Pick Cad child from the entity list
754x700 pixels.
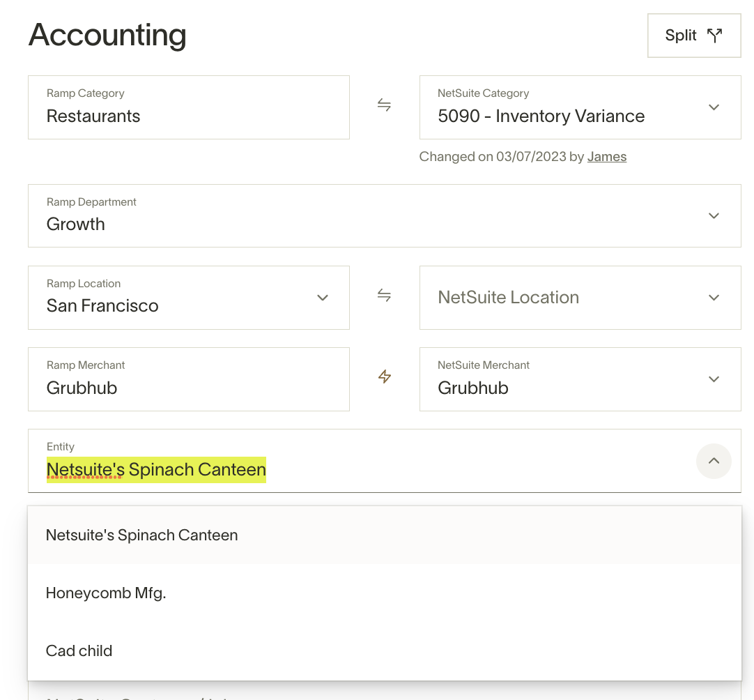click(x=384, y=650)
